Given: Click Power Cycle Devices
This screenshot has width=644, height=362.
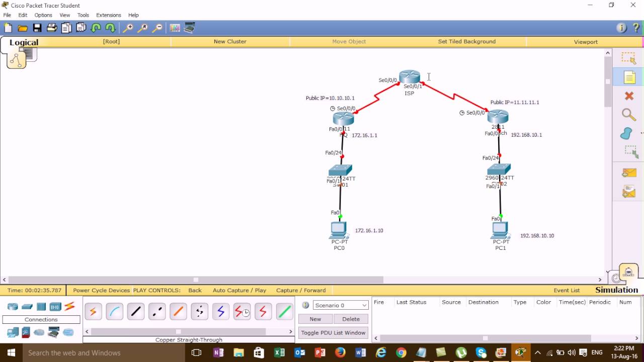Looking at the screenshot, I should click(x=101, y=290).
